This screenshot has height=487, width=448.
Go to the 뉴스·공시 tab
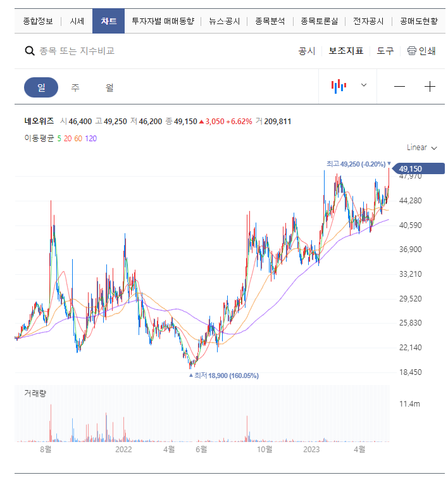(x=224, y=21)
